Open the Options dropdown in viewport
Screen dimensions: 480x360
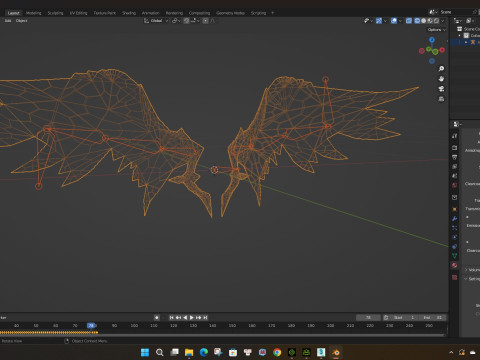click(x=436, y=30)
